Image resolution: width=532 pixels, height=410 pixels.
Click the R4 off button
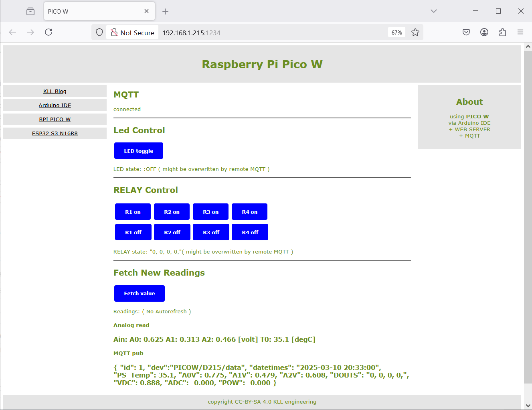point(250,232)
